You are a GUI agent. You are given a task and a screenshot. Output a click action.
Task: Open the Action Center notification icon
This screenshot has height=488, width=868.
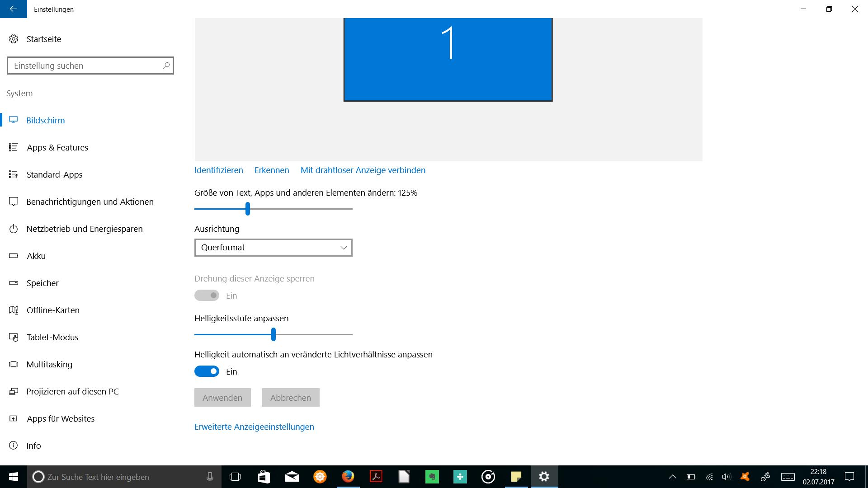coord(849,477)
